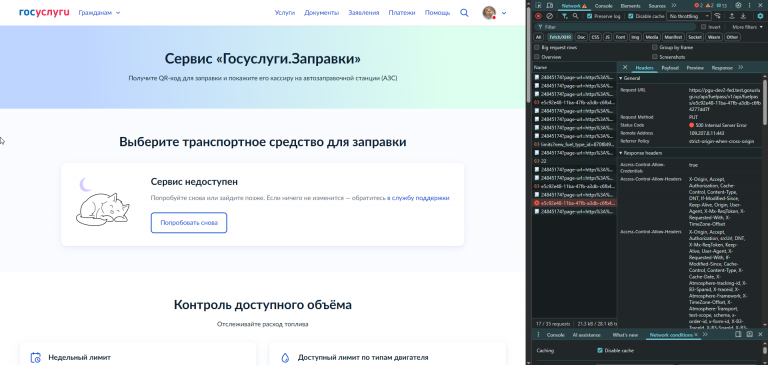Open the Помощь link
768x365 pixels.
pyautogui.click(x=437, y=13)
